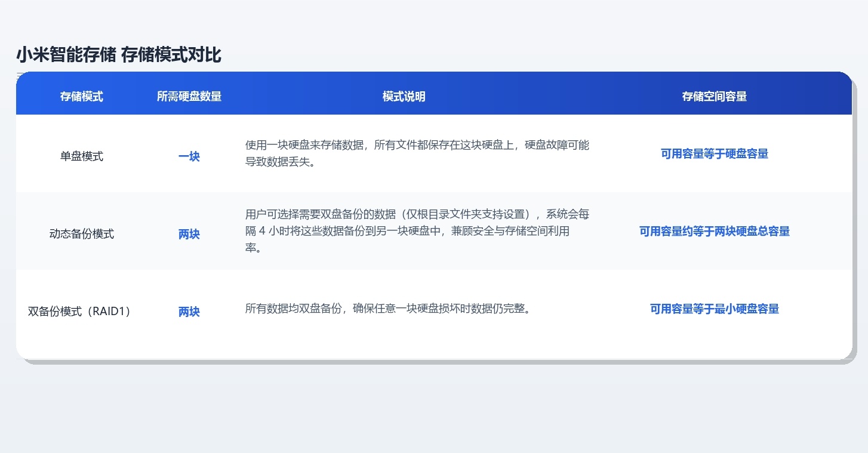Click the description starting with 用户可选择需要双盘备份

coord(417,231)
